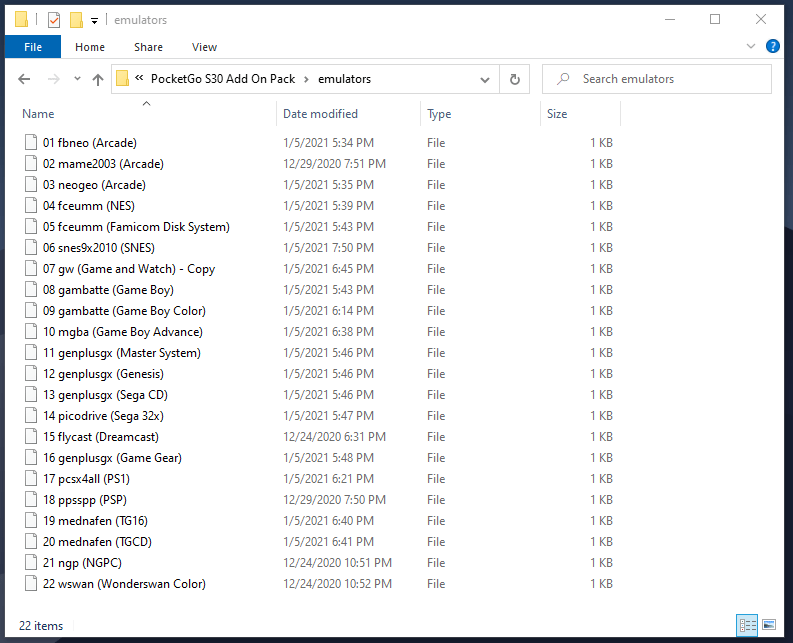This screenshot has width=793, height=643.
Task: Expand the address bar history dropdown
Action: (485, 79)
